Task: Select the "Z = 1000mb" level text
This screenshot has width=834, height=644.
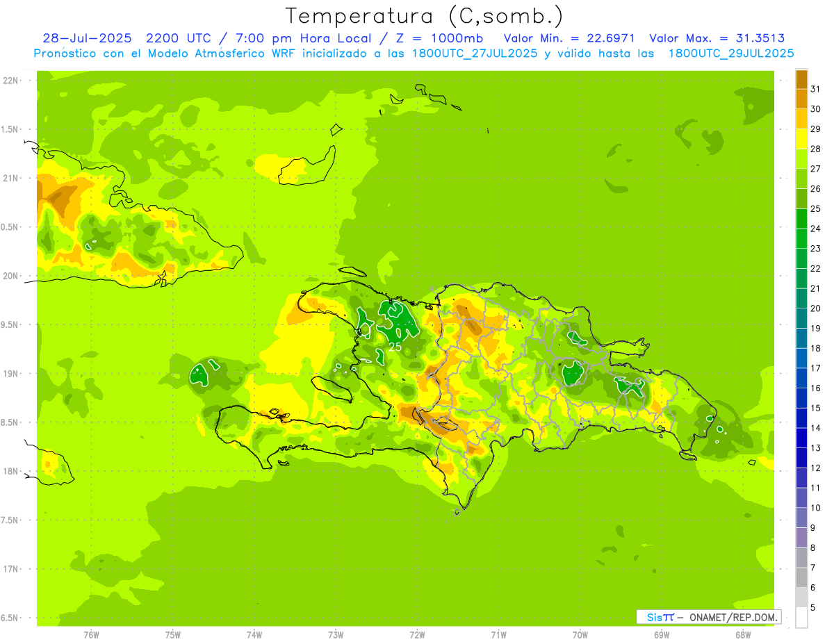Action: pos(440,38)
